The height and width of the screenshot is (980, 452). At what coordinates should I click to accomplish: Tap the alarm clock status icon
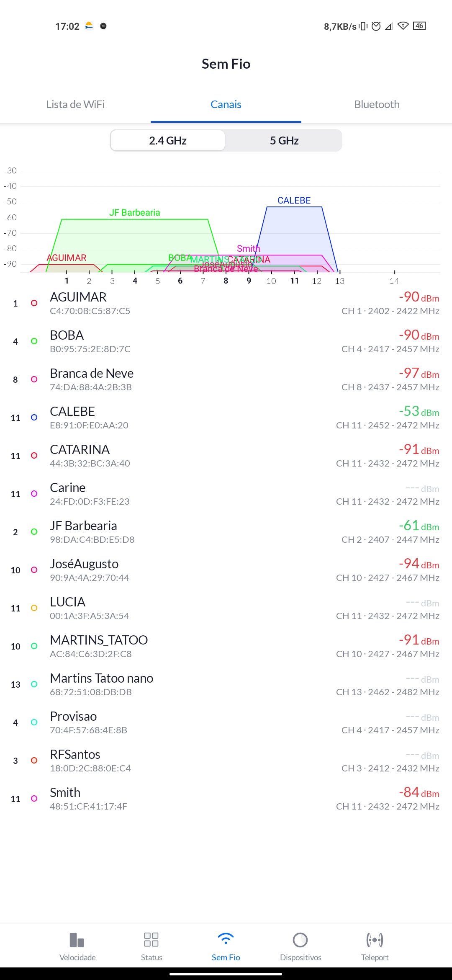point(376,26)
